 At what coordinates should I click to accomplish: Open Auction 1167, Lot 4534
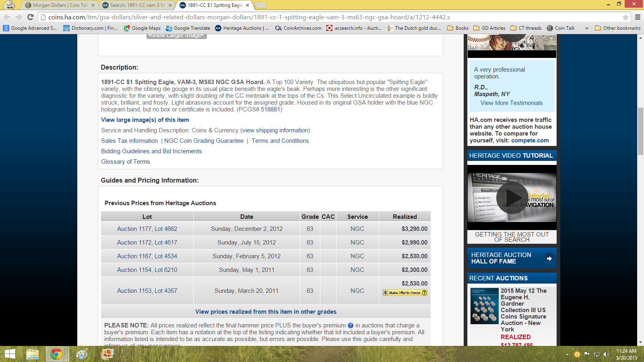[147, 256]
